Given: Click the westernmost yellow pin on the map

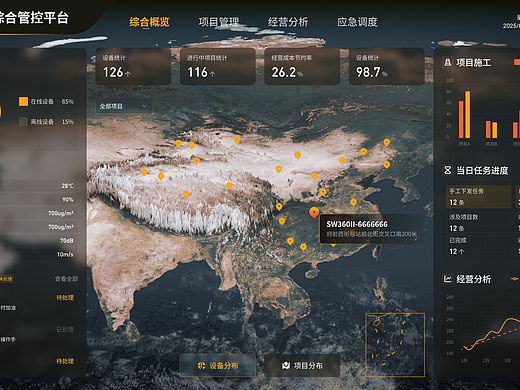Looking at the screenshot, I should [x=144, y=172].
